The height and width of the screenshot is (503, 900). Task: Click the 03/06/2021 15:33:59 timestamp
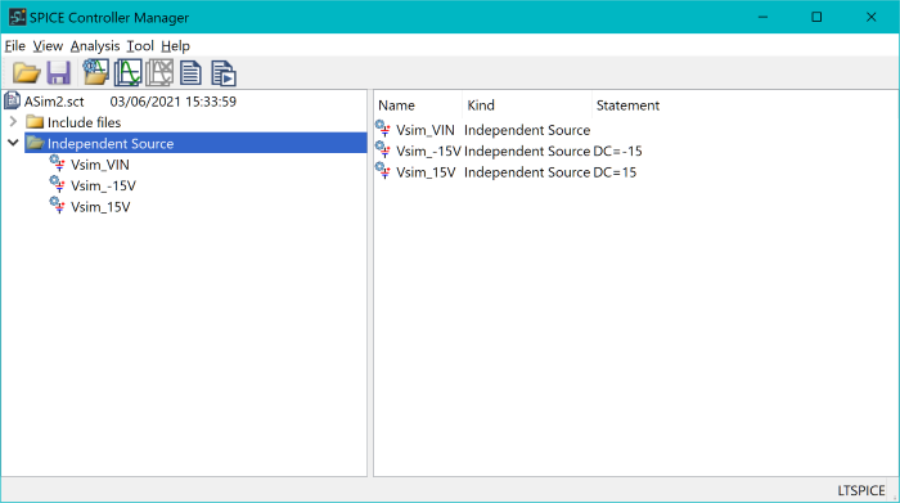pyautogui.click(x=173, y=102)
